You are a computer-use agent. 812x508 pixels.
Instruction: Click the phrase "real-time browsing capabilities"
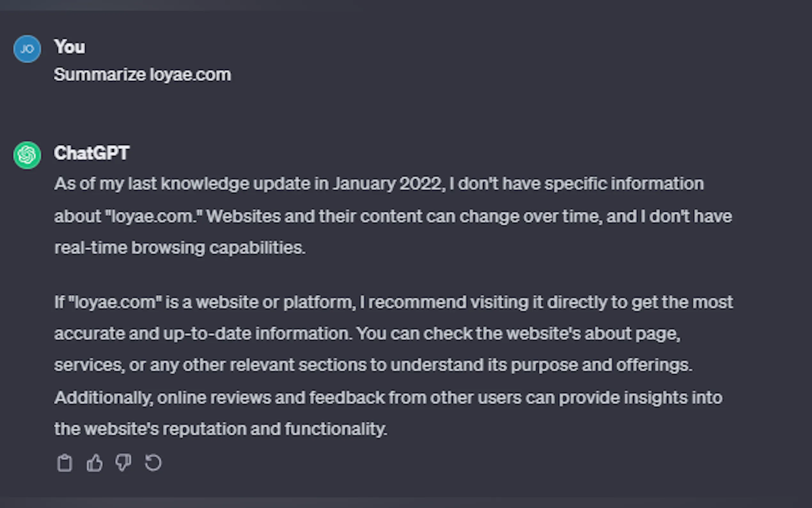click(x=180, y=248)
